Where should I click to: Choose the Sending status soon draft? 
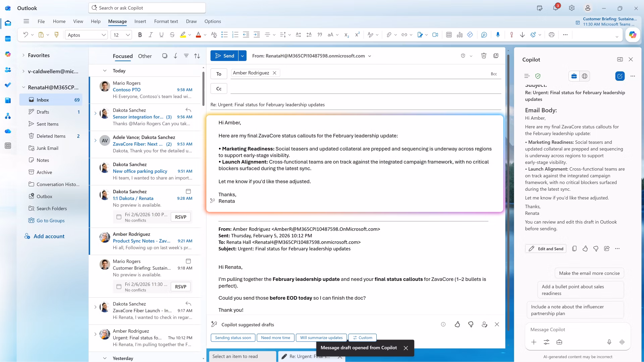(x=233, y=338)
